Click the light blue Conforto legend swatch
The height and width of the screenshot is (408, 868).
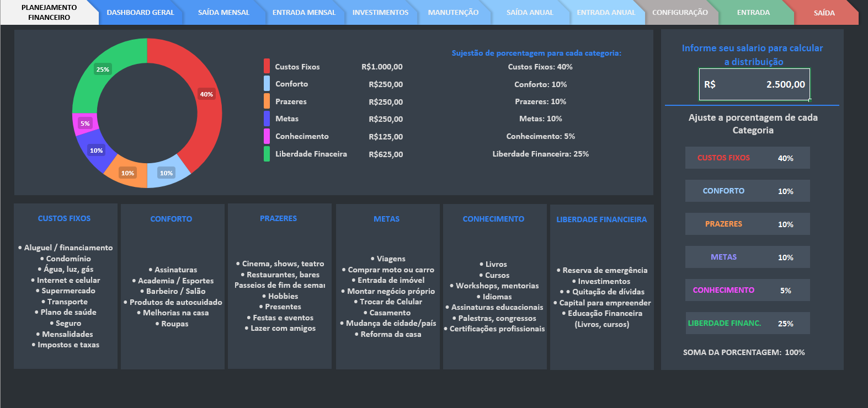pyautogui.click(x=267, y=83)
